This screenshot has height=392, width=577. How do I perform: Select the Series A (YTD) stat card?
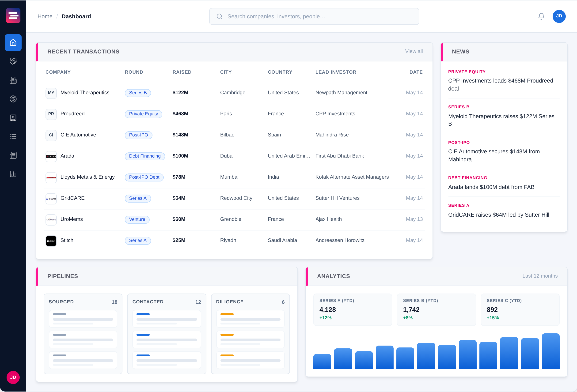click(353, 310)
